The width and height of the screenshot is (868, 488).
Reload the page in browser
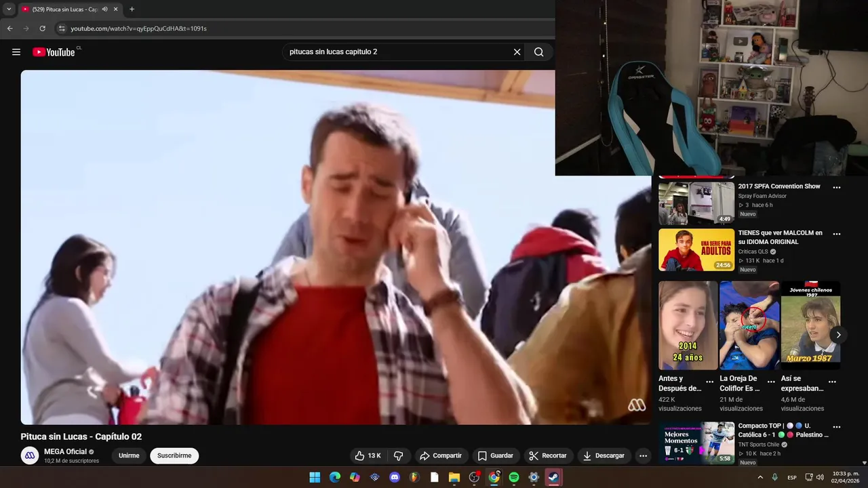click(x=42, y=28)
